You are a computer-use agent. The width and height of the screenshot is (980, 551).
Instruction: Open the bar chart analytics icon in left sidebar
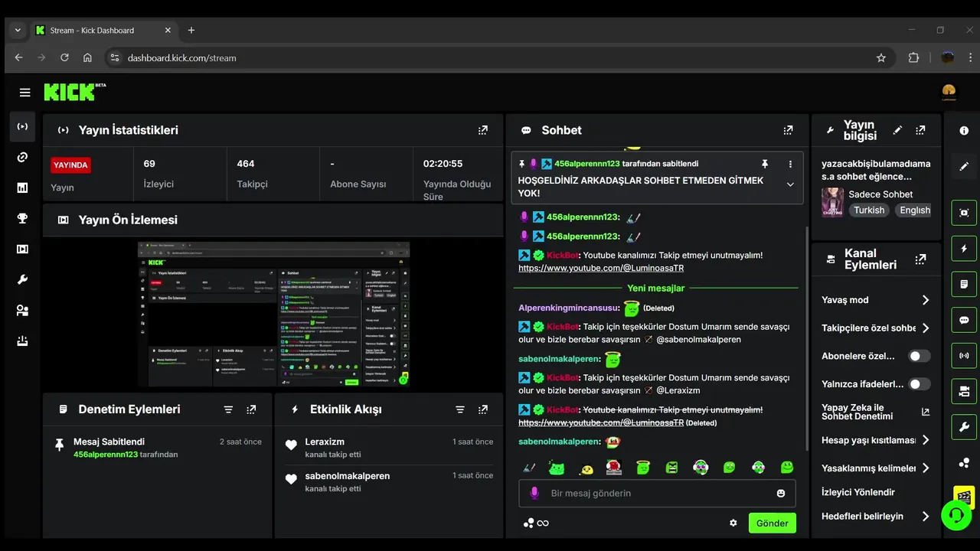click(x=22, y=187)
